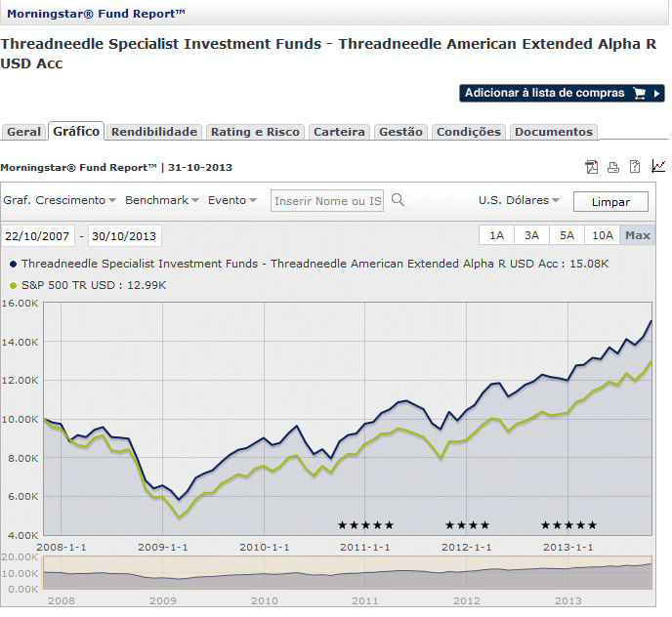The width and height of the screenshot is (672, 617).
Task: Print the fund report icon
Action: pyautogui.click(x=613, y=167)
